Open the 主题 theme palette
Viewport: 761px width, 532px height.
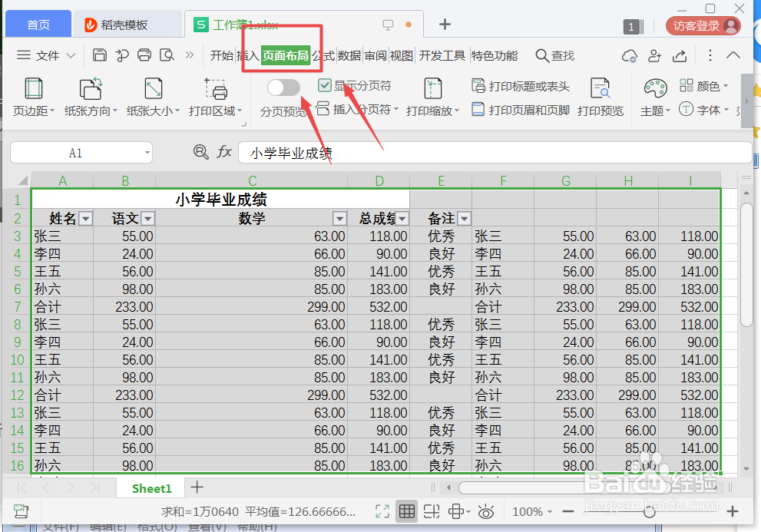(655, 97)
